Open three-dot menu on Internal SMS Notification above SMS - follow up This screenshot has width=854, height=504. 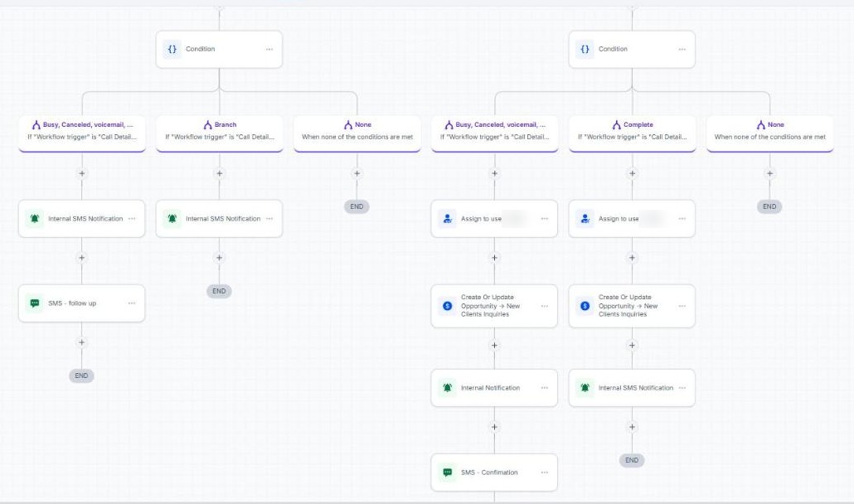(132, 218)
